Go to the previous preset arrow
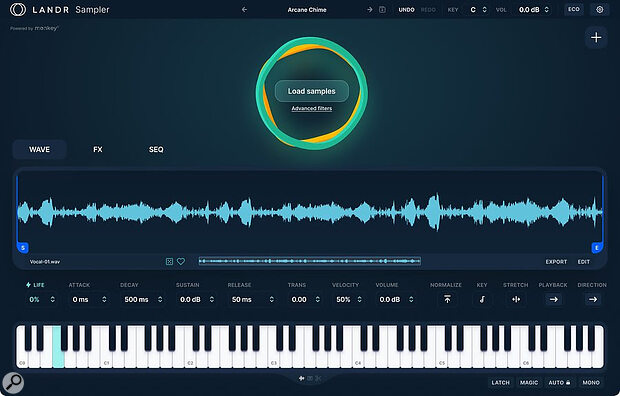620x396 pixels. coord(244,9)
